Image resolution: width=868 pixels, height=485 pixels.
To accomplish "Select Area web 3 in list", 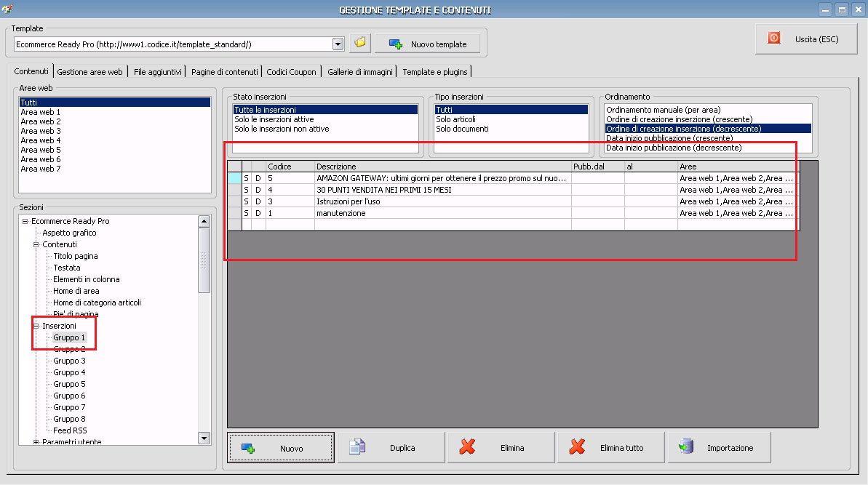I will (114, 130).
